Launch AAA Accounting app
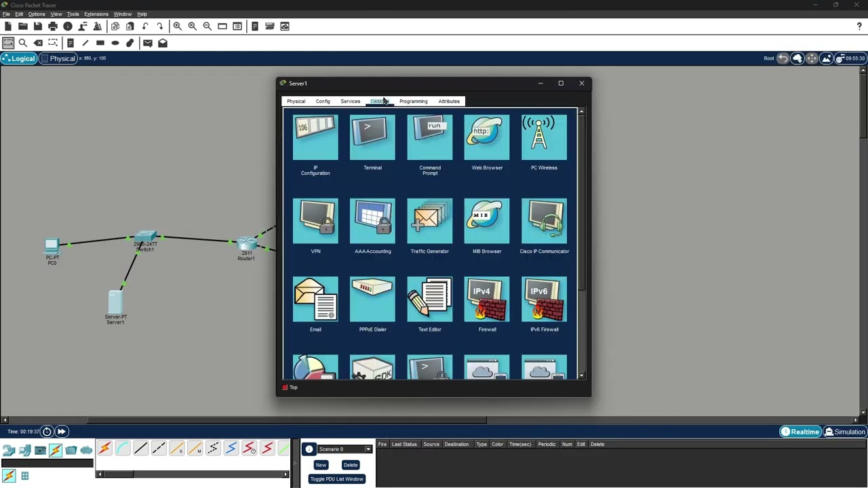868x488 pixels. pos(372,221)
